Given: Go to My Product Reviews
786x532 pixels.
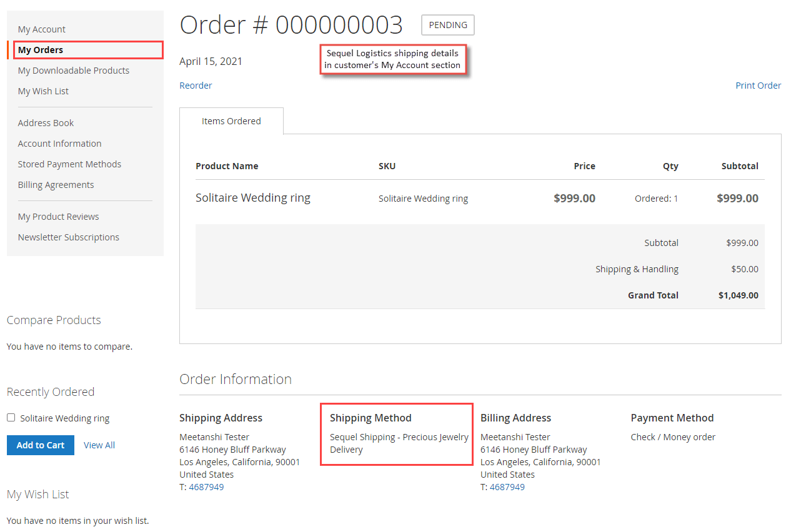Looking at the screenshot, I should click(58, 216).
